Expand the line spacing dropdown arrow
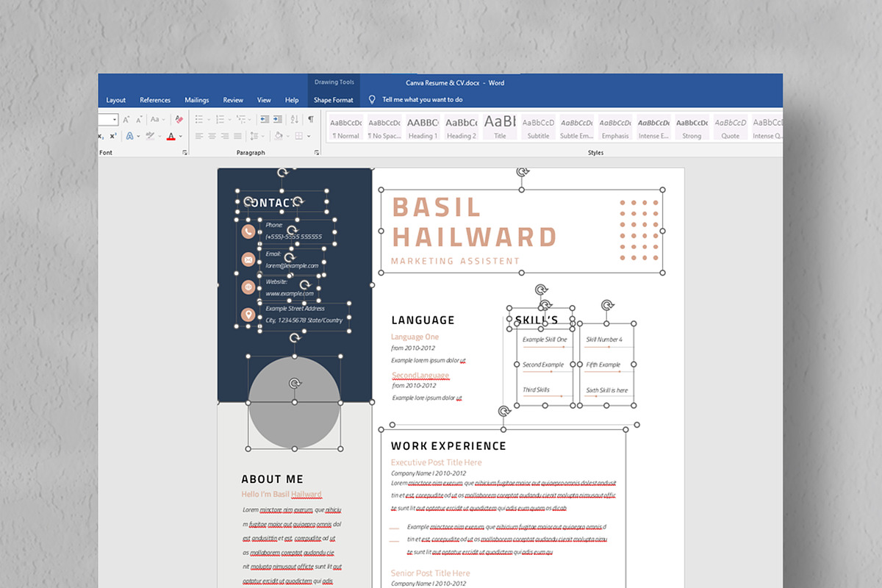Viewport: 882px width, 588px height. 263,136
